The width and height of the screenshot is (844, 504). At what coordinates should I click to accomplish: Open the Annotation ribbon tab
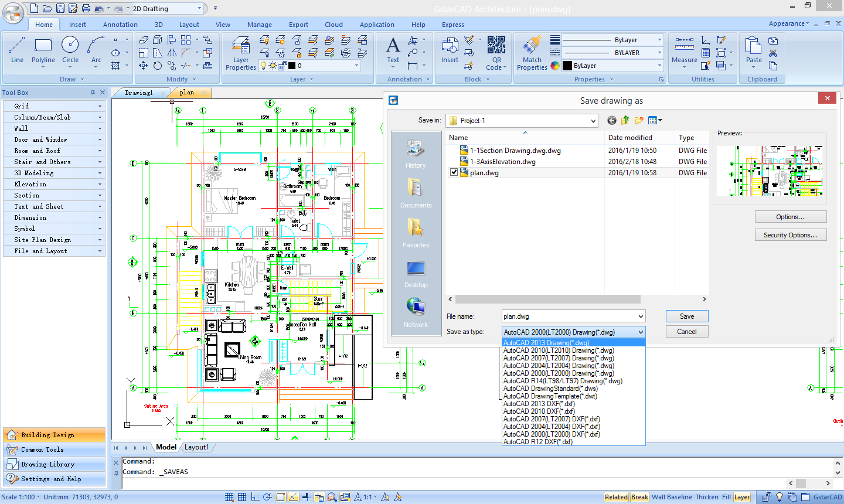(x=120, y=25)
